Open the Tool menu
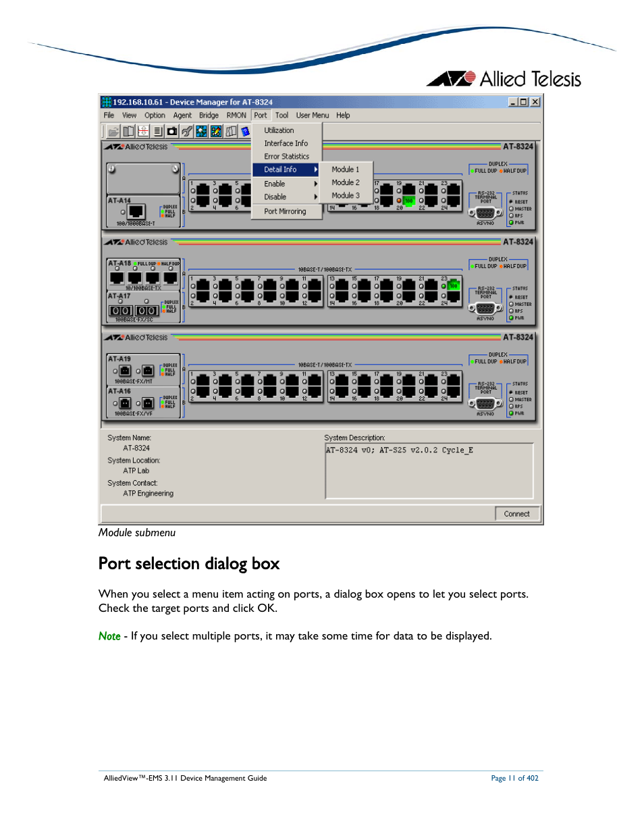644x834 pixels. tap(281, 115)
